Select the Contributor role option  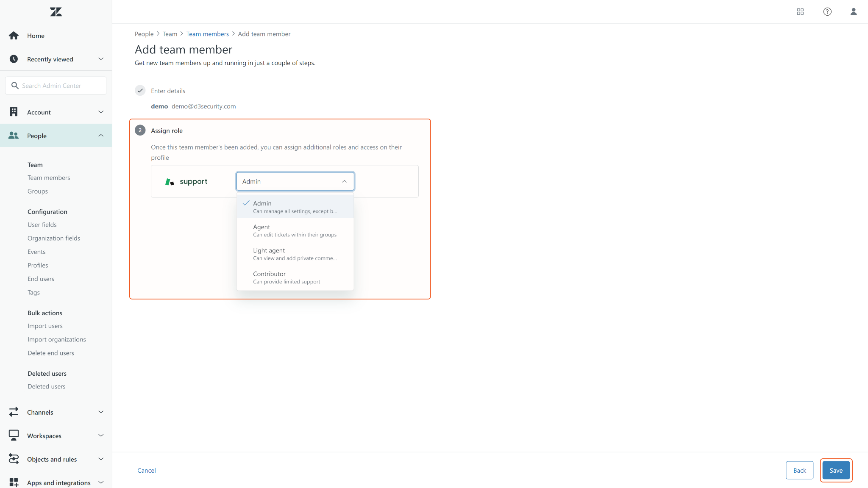[x=295, y=277]
